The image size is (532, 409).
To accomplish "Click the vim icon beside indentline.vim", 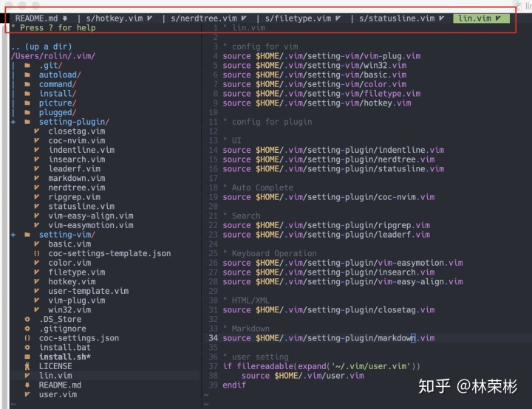I will [37, 150].
